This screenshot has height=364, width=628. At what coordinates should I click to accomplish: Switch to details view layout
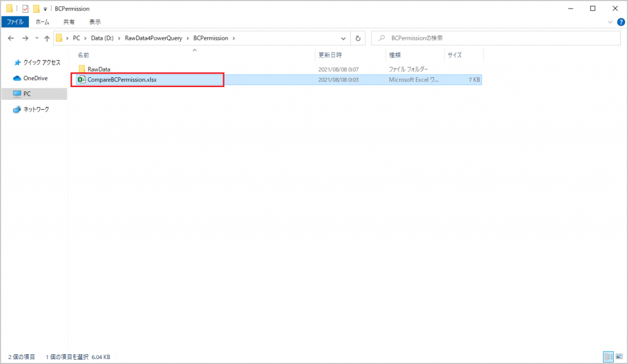tap(608, 357)
